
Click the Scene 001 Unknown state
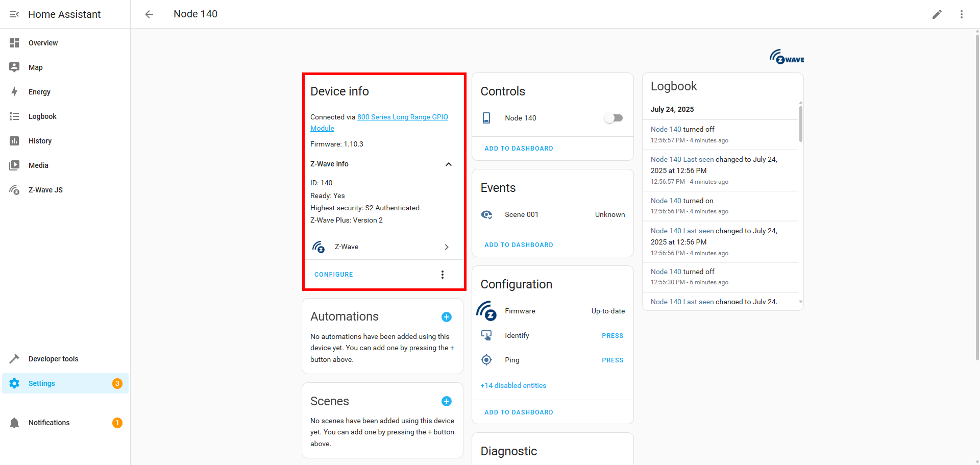(x=610, y=214)
